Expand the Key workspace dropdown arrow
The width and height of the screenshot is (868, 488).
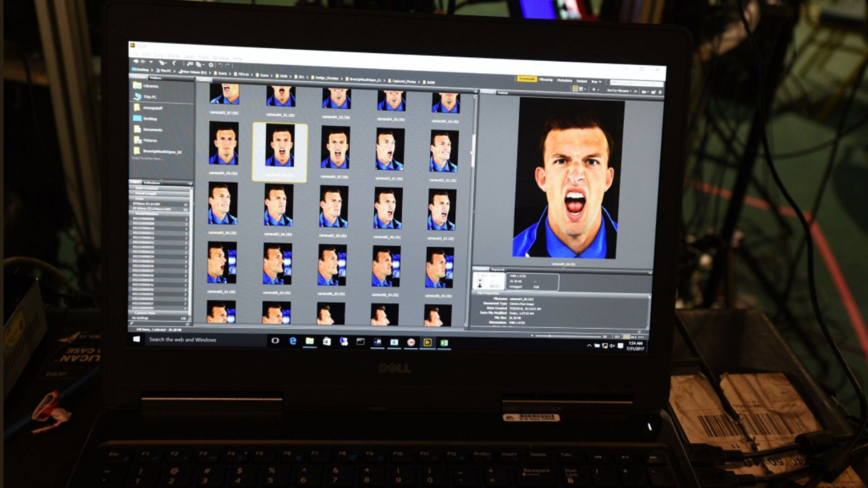pyautogui.click(x=600, y=82)
